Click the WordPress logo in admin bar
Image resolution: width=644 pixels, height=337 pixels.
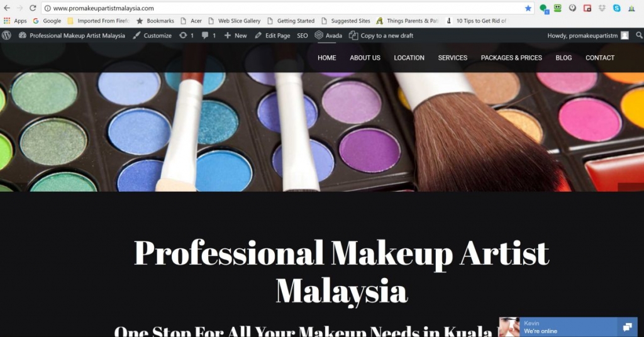click(7, 36)
